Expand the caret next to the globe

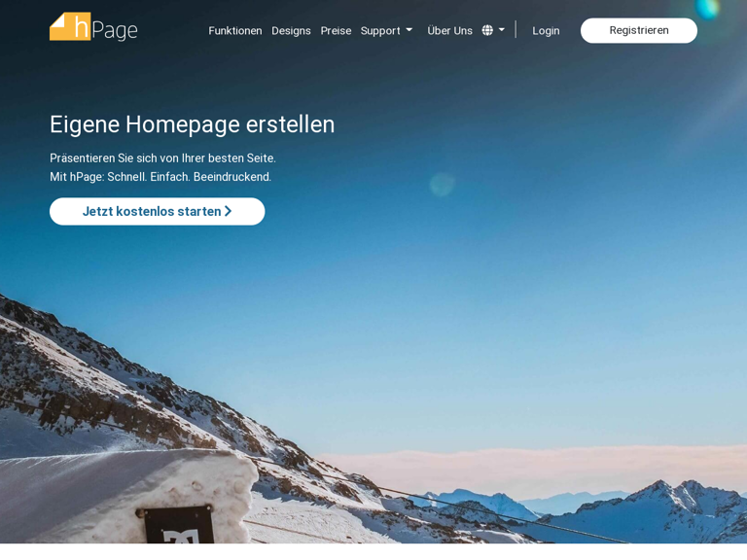502,30
